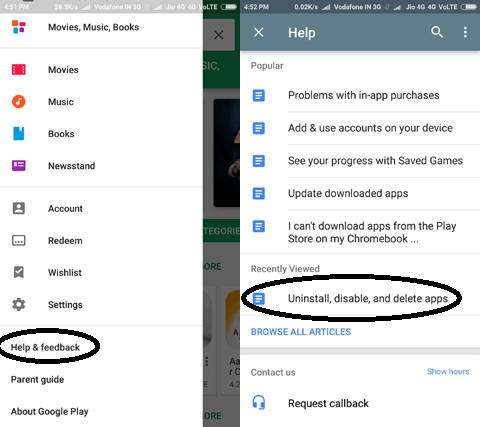
Task: Read Problems with in-app purchases article
Action: point(360,95)
